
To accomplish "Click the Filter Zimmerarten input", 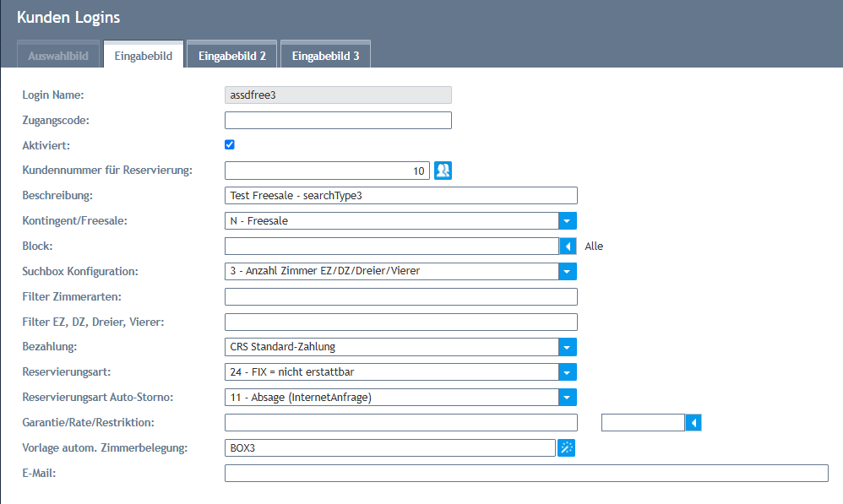I will (401, 296).
